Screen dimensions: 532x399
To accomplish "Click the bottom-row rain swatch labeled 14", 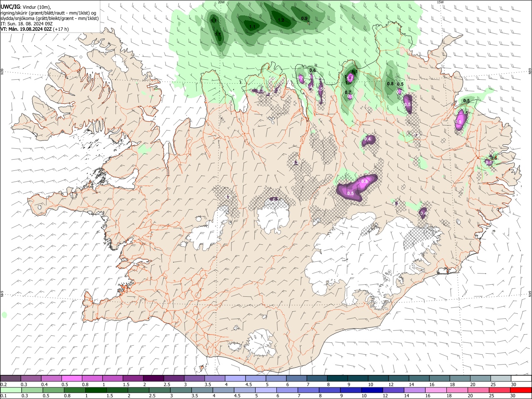I will [414, 390].
